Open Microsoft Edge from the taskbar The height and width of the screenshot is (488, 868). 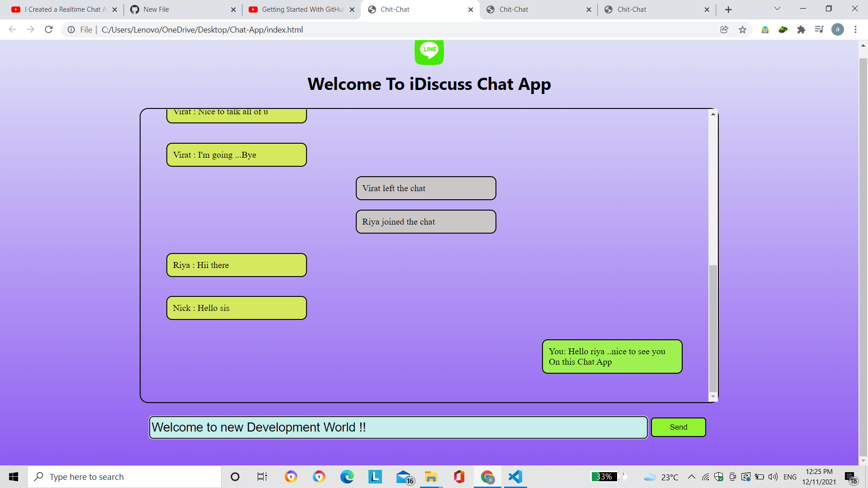click(347, 476)
